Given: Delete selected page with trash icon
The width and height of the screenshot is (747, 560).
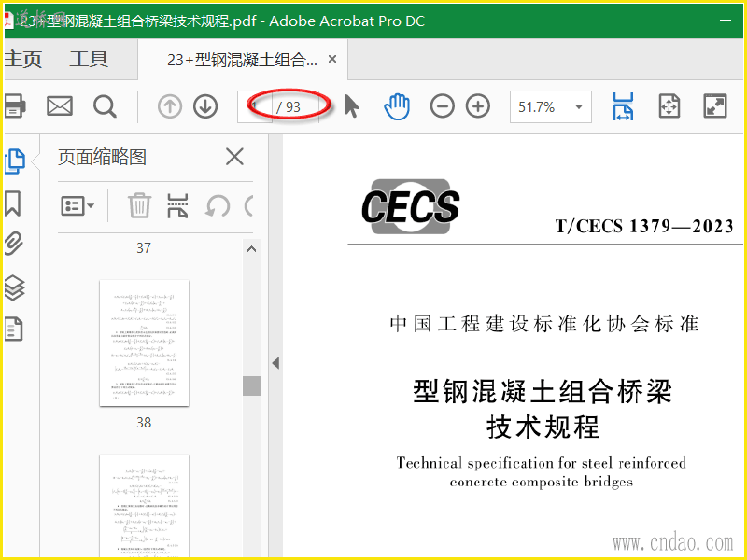Looking at the screenshot, I should [139, 205].
